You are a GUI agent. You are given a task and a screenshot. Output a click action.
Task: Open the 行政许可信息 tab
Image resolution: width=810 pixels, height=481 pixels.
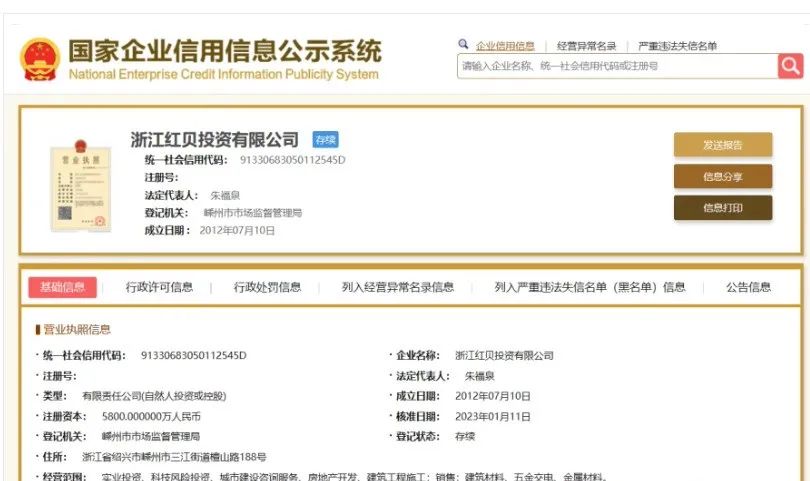[159, 287]
